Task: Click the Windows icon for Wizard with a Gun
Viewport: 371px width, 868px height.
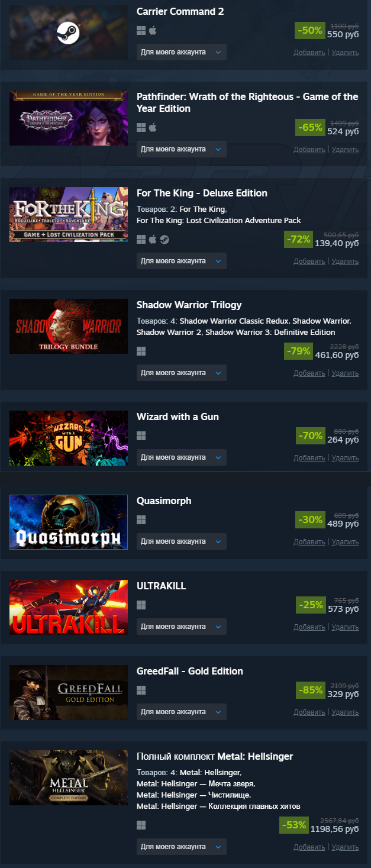Action: tap(141, 435)
